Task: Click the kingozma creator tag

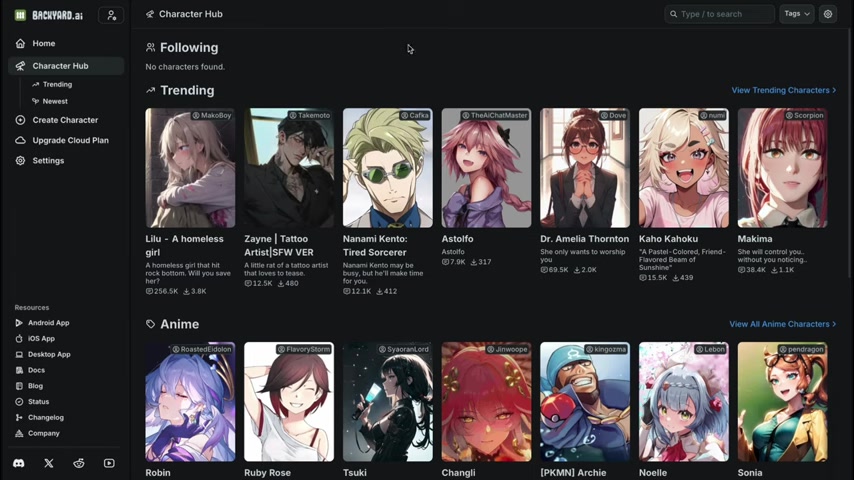Action: tap(606, 349)
